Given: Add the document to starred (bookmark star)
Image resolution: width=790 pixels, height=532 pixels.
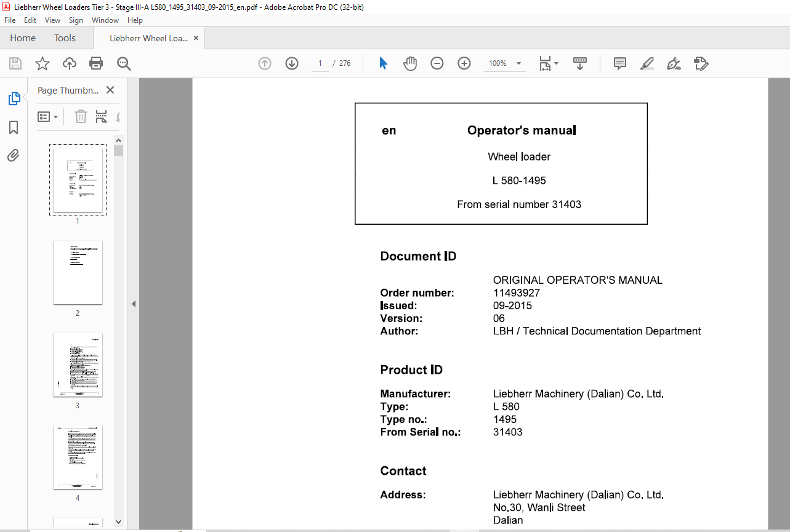Looking at the screenshot, I should [x=42, y=63].
